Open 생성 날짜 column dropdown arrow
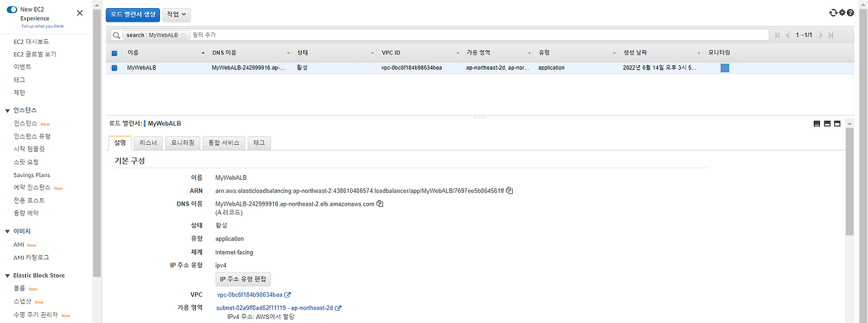 click(x=698, y=53)
